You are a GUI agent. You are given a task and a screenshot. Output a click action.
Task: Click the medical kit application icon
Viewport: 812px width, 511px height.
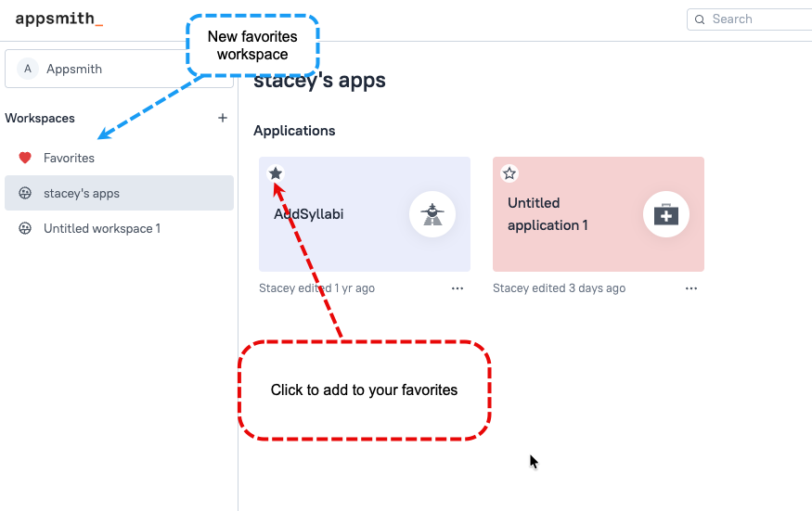coord(666,214)
